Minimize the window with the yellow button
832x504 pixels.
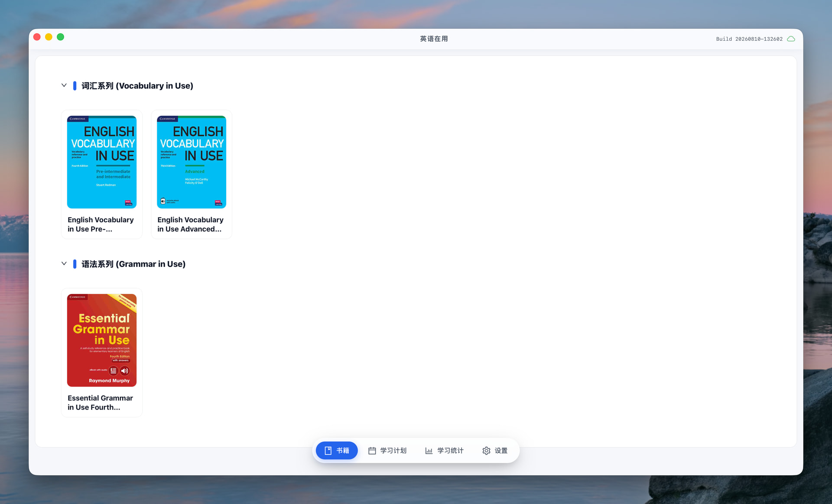pos(49,37)
